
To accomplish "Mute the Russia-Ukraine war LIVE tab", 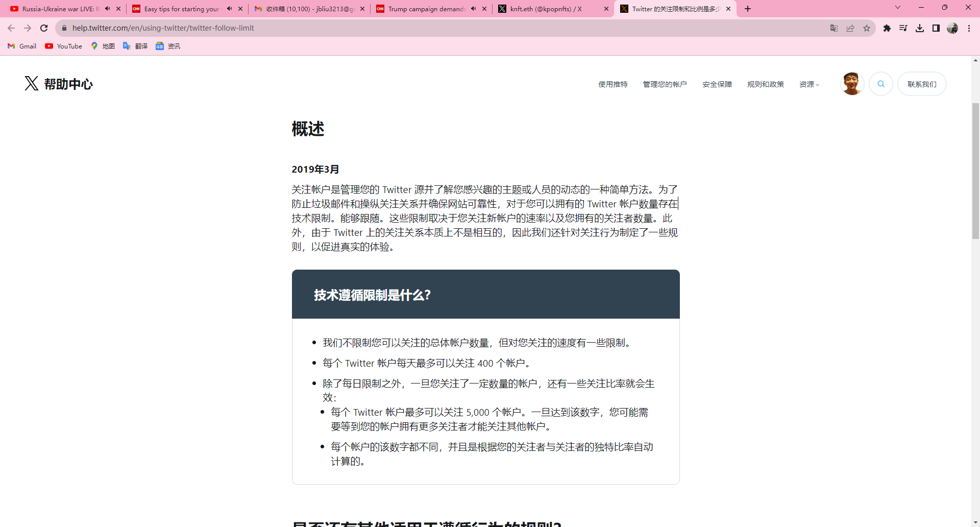I will (107, 9).
